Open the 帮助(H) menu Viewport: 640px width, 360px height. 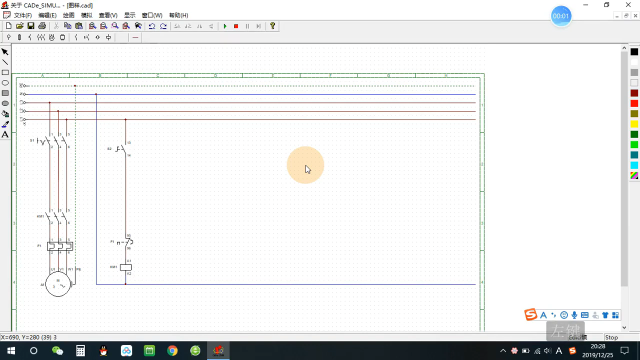tap(179, 15)
